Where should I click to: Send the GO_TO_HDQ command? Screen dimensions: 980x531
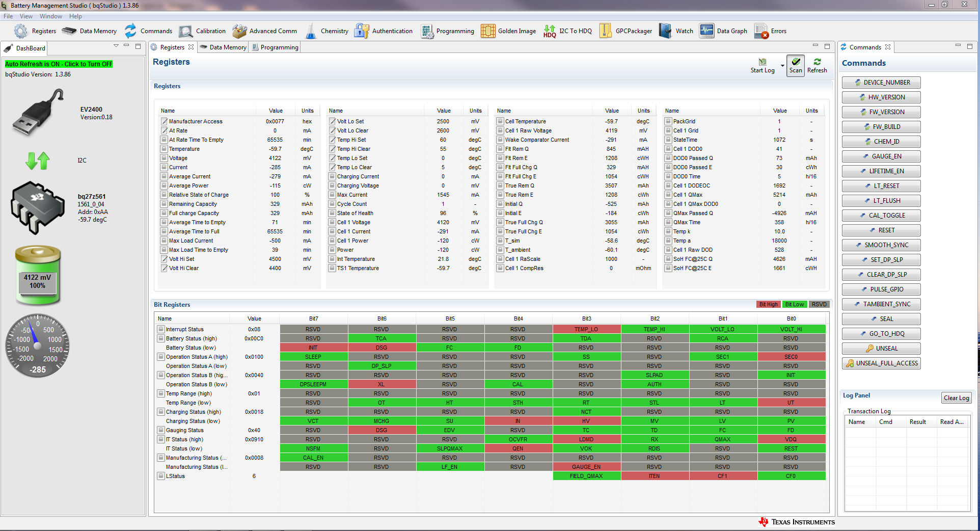(881, 334)
